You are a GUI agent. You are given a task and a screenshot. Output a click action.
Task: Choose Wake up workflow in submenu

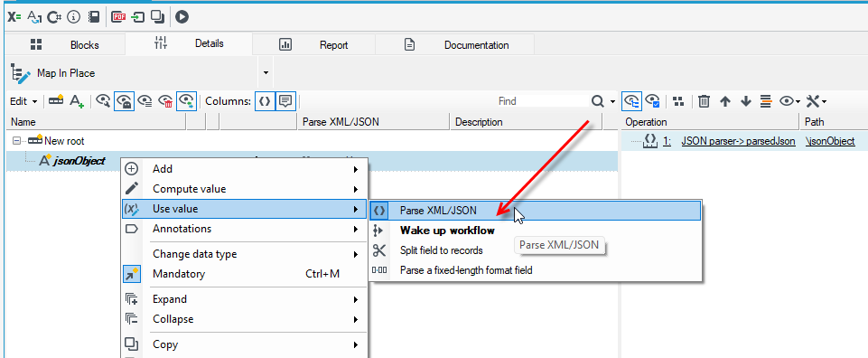(535, 231)
